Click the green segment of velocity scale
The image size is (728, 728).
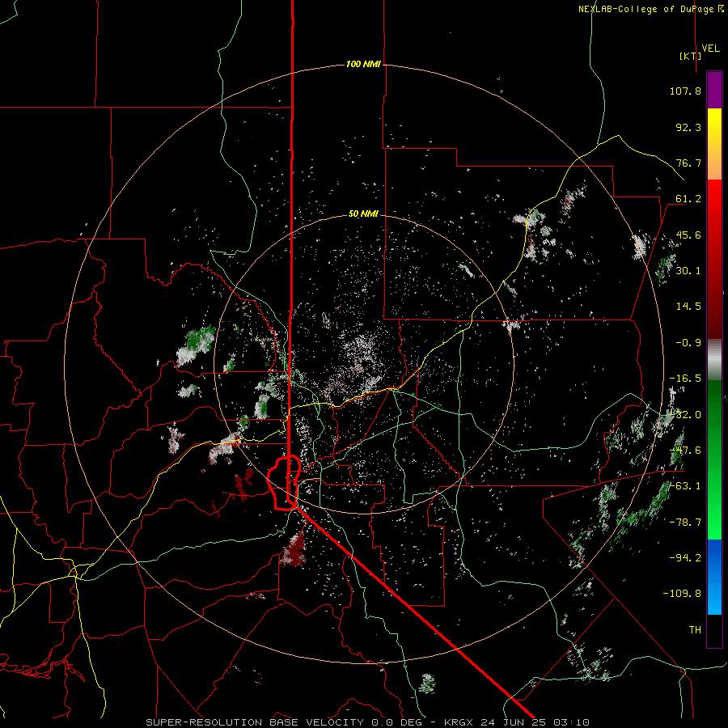pos(714,459)
